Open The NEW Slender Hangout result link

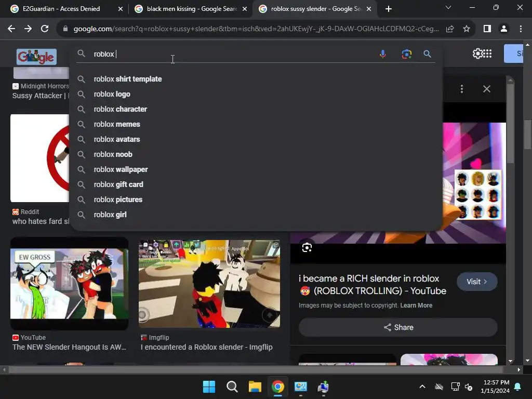click(69, 347)
